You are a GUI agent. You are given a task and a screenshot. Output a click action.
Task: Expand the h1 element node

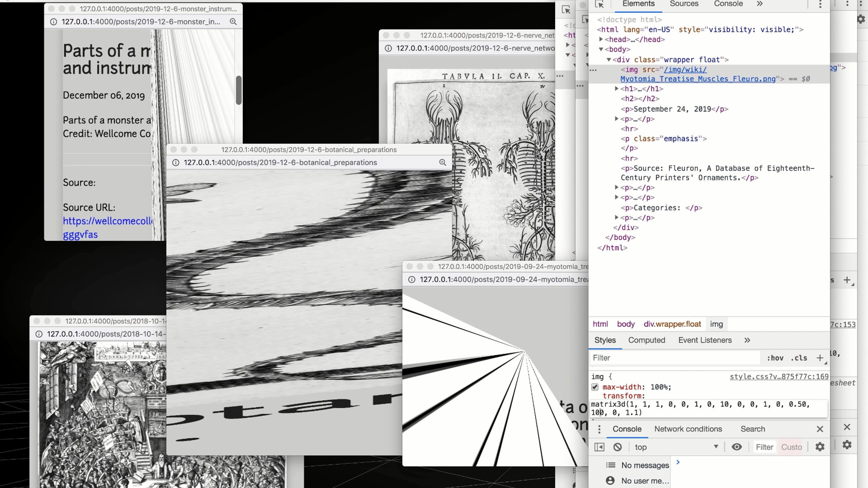point(617,89)
